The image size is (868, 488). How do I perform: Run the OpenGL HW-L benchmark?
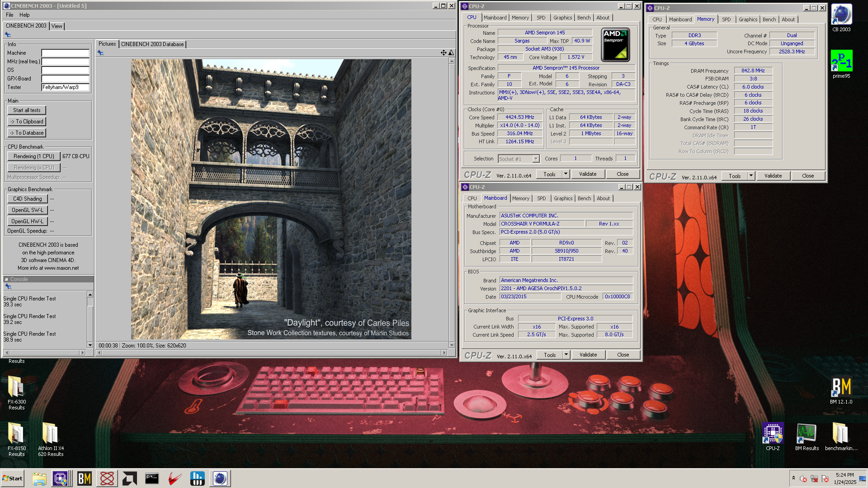coord(28,221)
